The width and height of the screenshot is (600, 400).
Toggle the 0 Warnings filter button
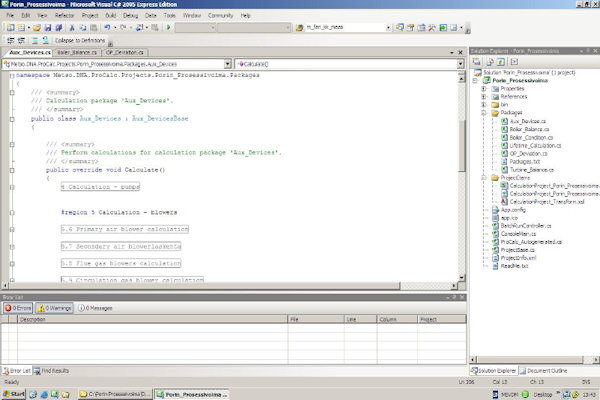tap(55, 308)
